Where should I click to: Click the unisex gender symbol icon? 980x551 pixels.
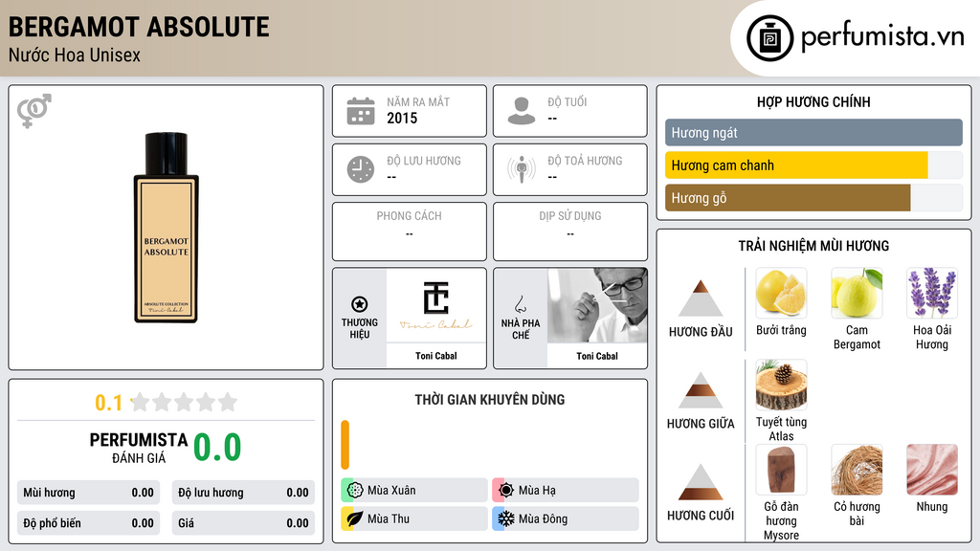click(34, 111)
